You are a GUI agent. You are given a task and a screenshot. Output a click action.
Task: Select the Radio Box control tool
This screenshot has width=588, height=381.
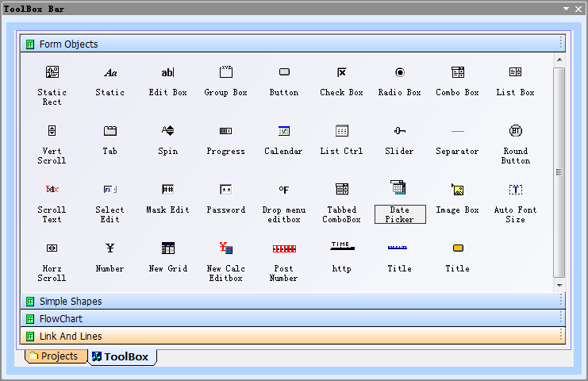pyautogui.click(x=399, y=73)
